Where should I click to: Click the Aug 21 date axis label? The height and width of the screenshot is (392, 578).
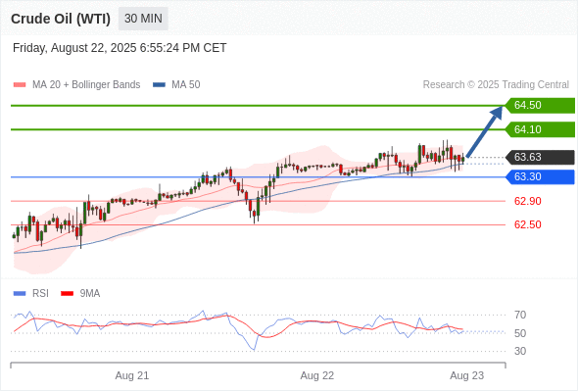[132, 375]
